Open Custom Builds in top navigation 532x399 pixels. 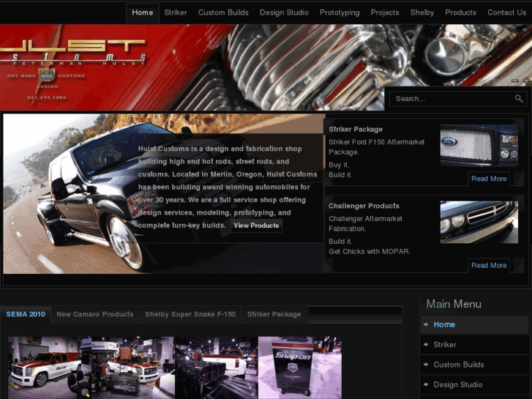tap(223, 13)
